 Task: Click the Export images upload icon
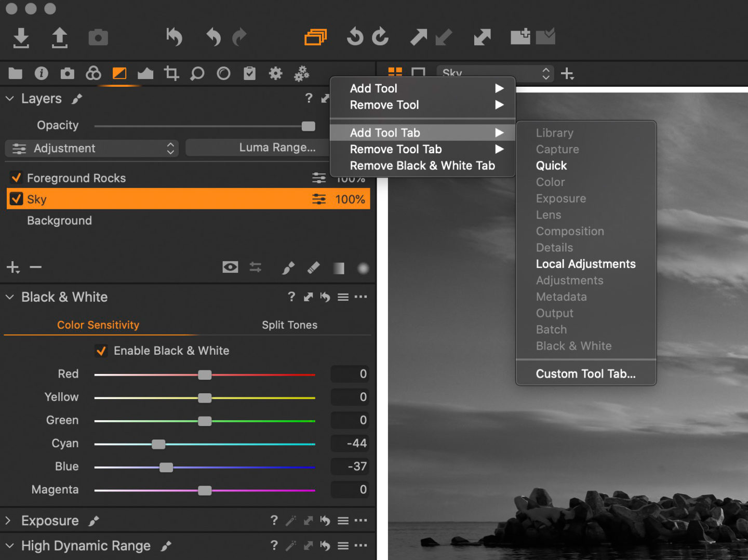(x=60, y=38)
